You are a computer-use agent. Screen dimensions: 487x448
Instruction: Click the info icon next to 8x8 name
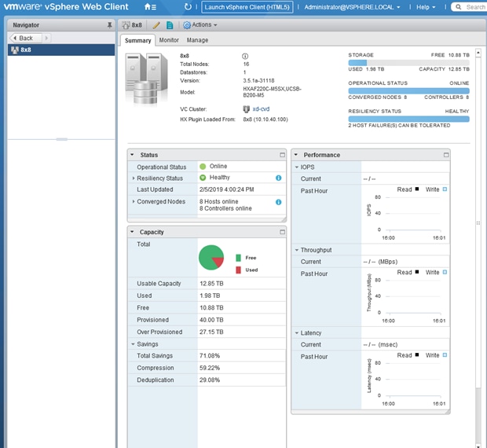click(x=245, y=56)
